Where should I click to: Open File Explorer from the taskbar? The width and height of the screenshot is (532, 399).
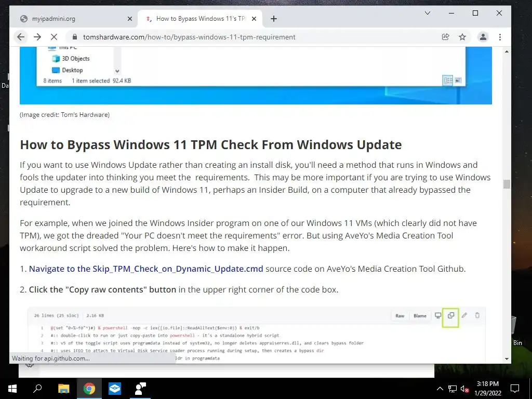63,389
